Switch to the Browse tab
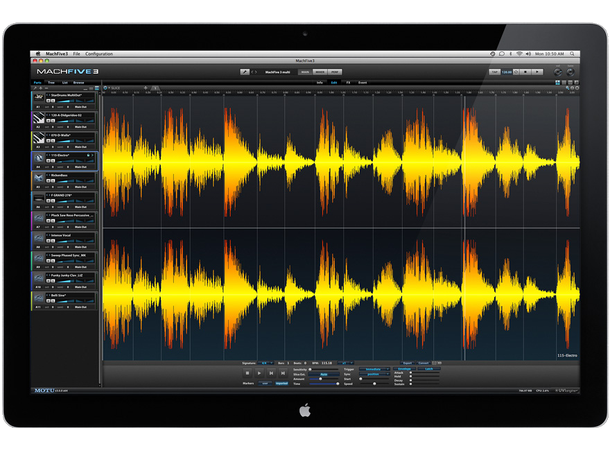The height and width of the screenshot is (450, 610). point(79,82)
